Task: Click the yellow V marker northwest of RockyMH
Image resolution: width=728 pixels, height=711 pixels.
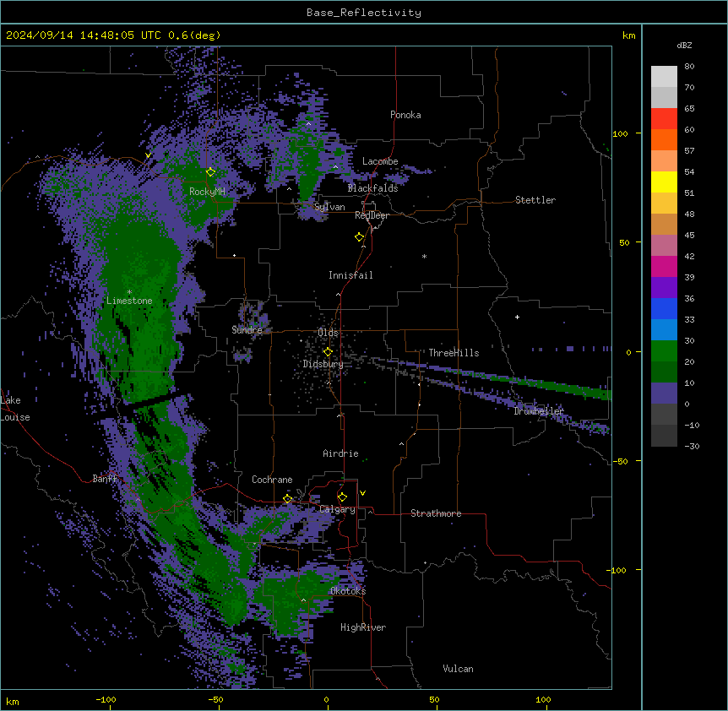Action: pos(148,155)
